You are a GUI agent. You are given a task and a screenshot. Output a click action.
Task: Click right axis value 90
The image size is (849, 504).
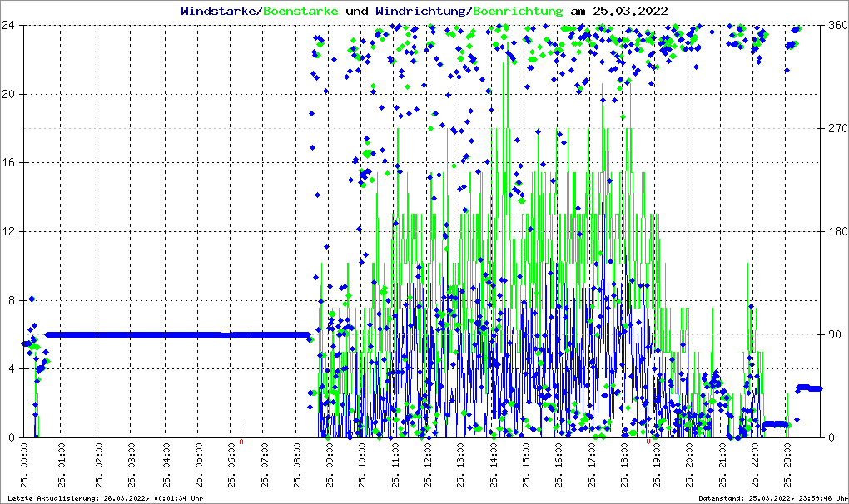834,334
